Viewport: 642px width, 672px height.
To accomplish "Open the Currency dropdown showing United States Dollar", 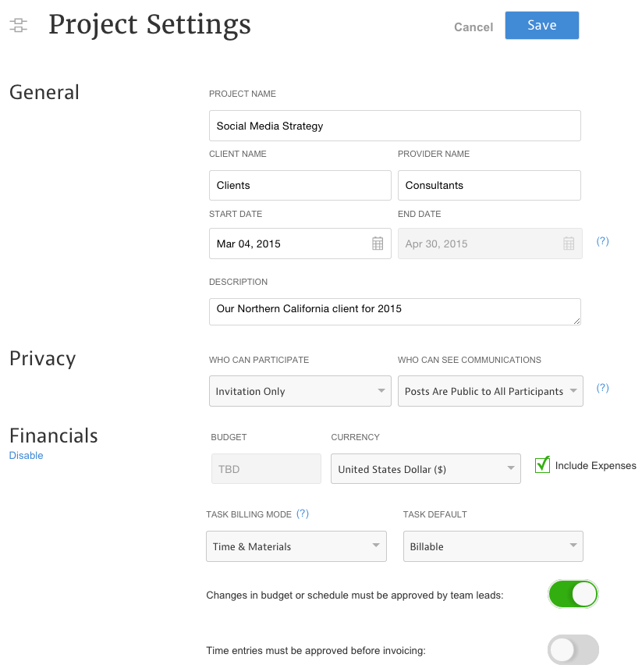I will click(425, 469).
